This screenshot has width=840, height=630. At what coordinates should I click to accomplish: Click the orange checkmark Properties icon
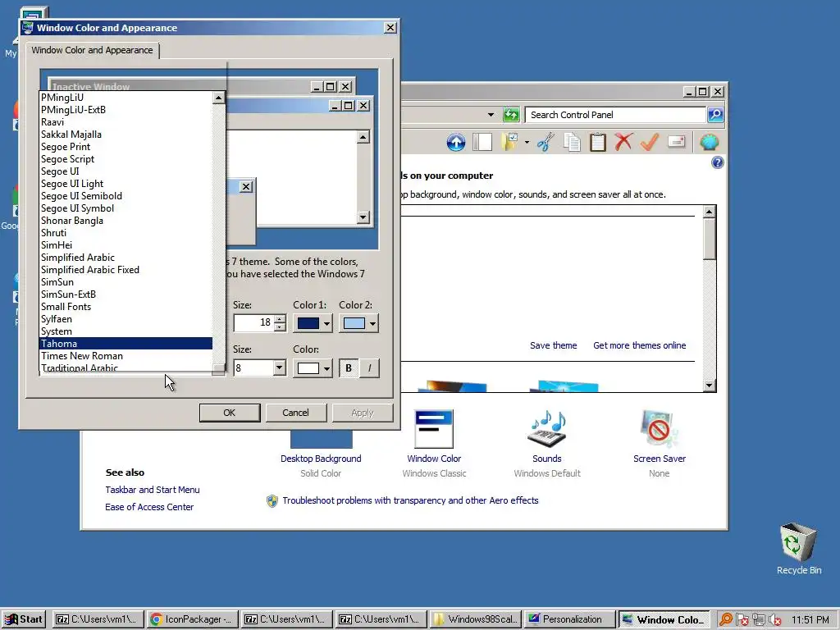(x=650, y=143)
